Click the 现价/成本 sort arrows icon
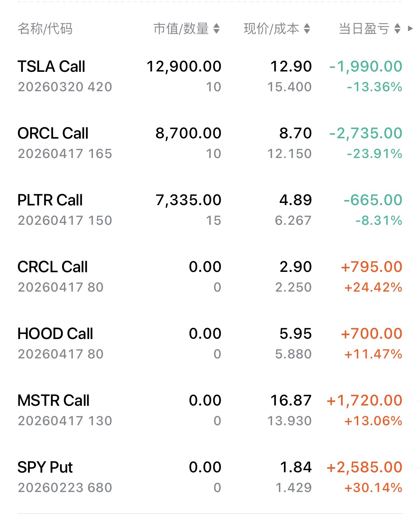Viewport: 420px width, 515px height. pyautogui.click(x=307, y=28)
